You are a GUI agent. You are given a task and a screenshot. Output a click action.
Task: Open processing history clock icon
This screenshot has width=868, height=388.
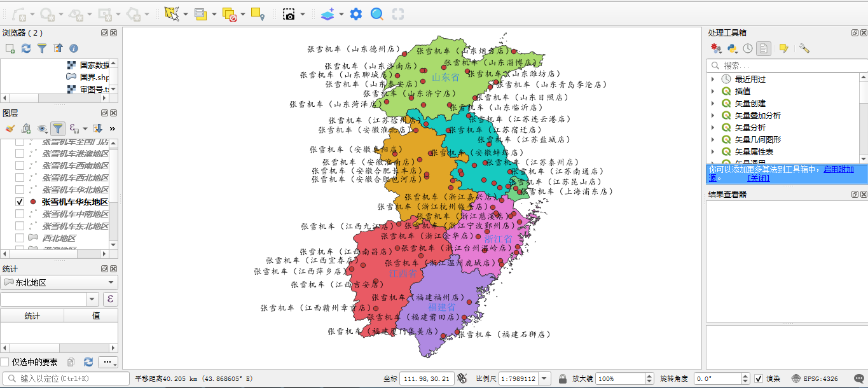[748, 48]
